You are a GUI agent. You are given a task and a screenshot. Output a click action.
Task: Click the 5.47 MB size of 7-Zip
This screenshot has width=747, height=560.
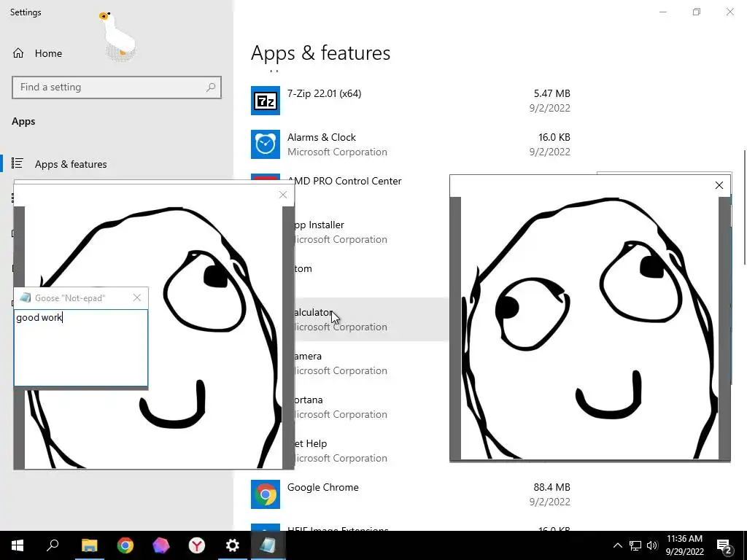pyautogui.click(x=551, y=93)
